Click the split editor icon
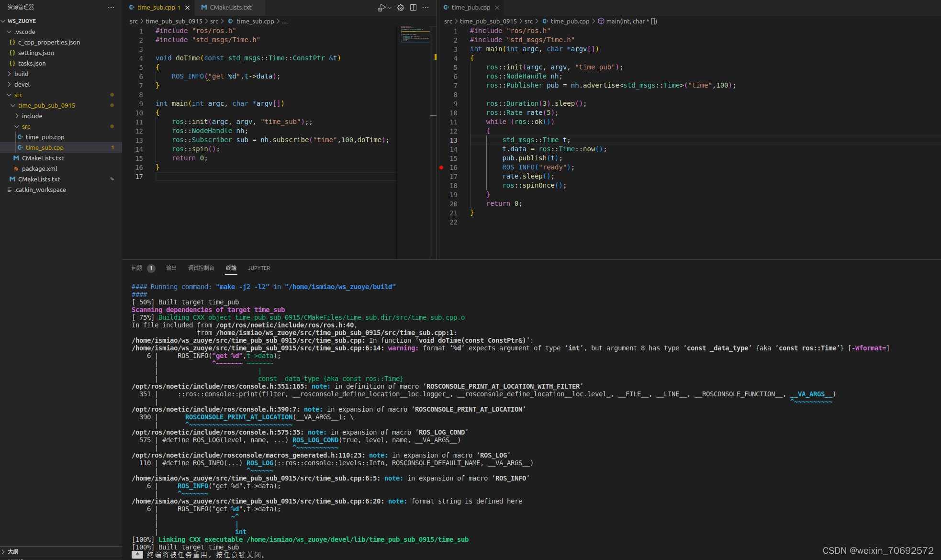941x560 pixels. point(413,7)
